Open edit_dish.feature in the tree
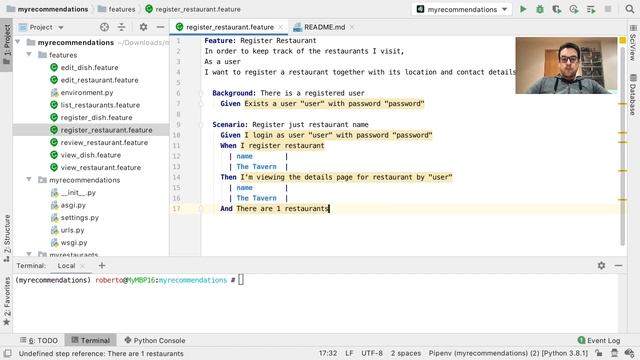This screenshot has height=360, width=640. pos(89,67)
